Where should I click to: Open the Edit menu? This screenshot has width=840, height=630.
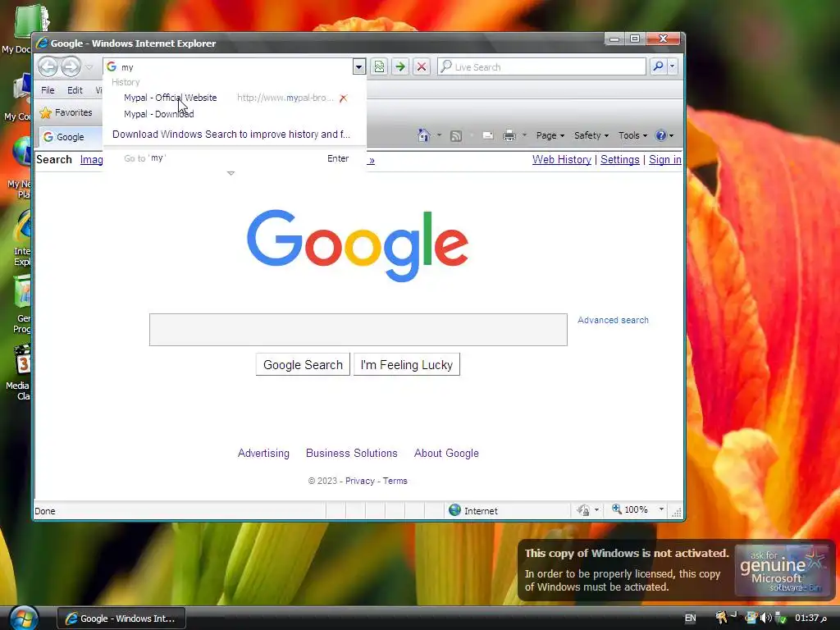(75, 90)
